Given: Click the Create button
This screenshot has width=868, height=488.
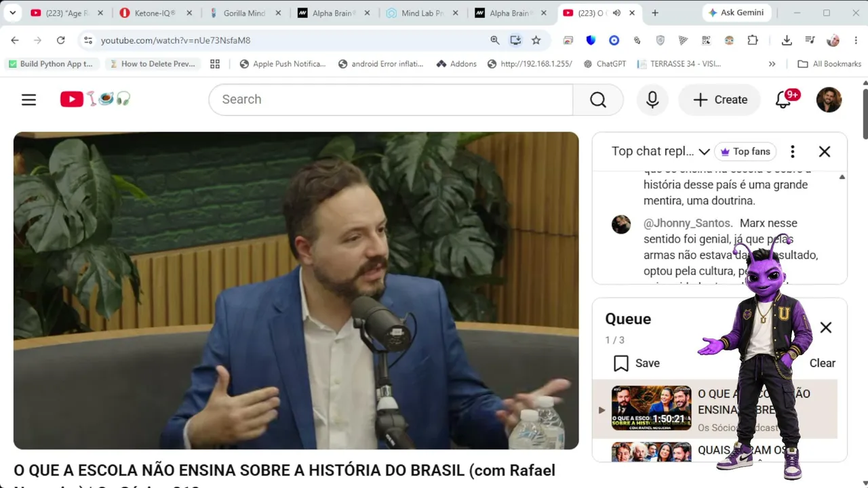Looking at the screenshot, I should [x=719, y=100].
